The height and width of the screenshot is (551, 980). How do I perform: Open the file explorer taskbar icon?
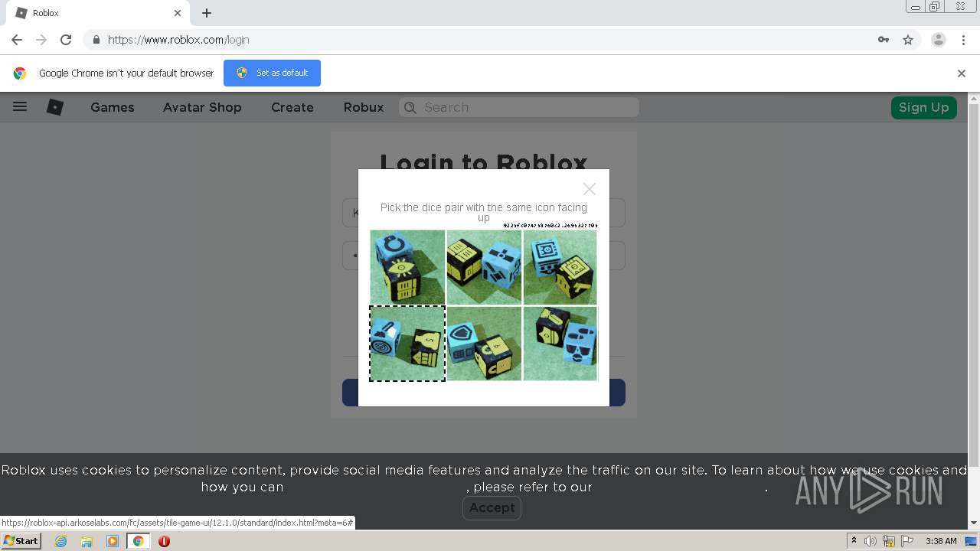click(x=87, y=541)
